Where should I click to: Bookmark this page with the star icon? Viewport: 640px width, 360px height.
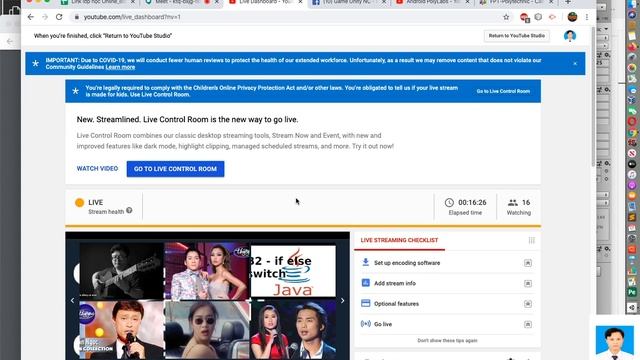click(506, 17)
